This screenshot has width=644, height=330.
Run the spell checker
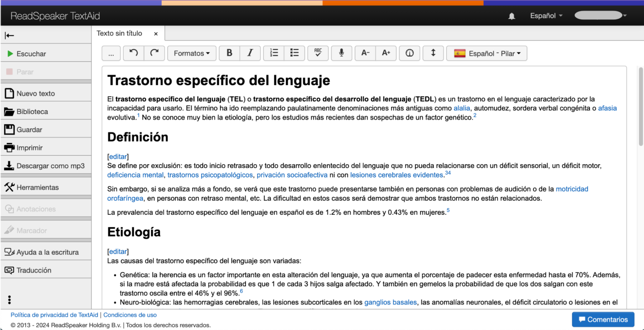pyautogui.click(x=318, y=53)
